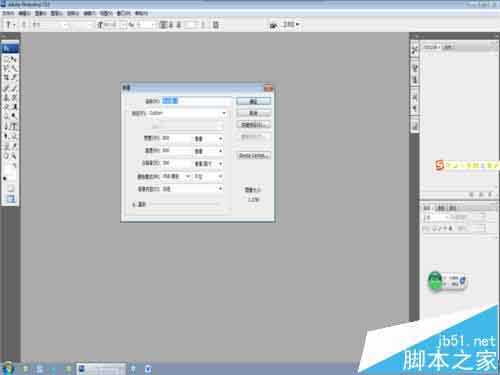Open the Color Mode dropdown

177,176
